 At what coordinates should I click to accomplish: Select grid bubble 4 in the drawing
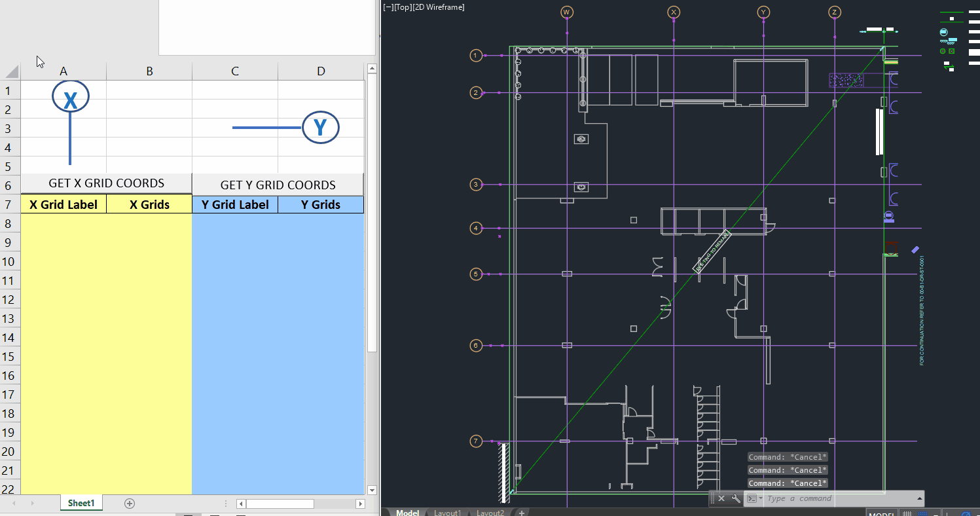pos(476,228)
